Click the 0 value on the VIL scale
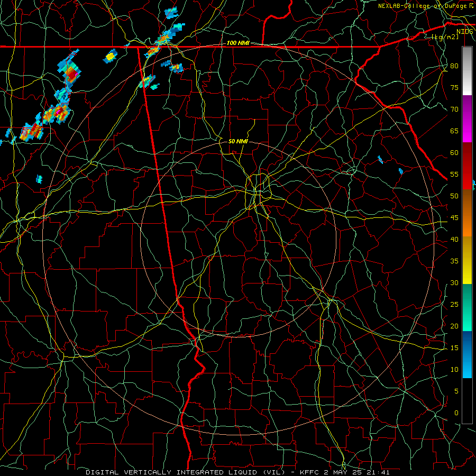The width and height of the screenshot is (476, 476). pos(456,413)
